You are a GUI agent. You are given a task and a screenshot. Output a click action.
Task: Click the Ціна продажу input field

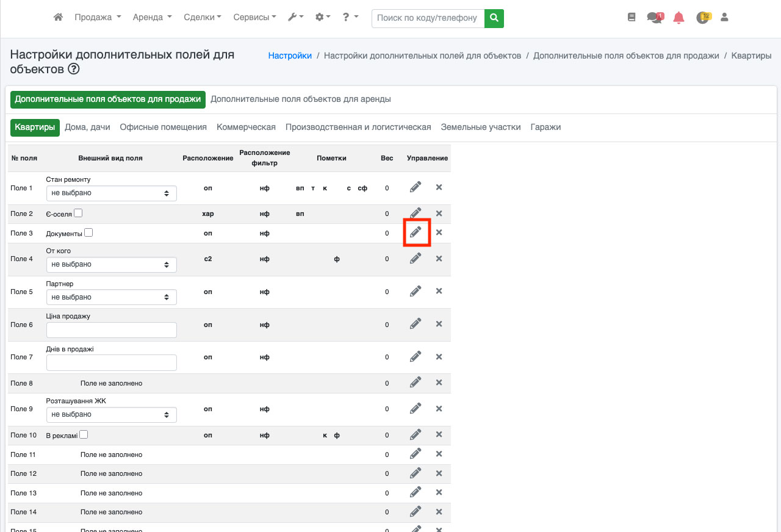tap(111, 330)
